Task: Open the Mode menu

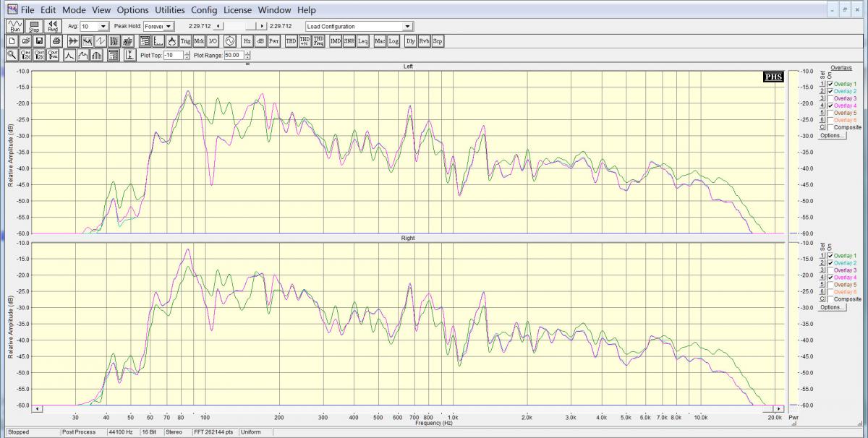Action: pos(74,10)
